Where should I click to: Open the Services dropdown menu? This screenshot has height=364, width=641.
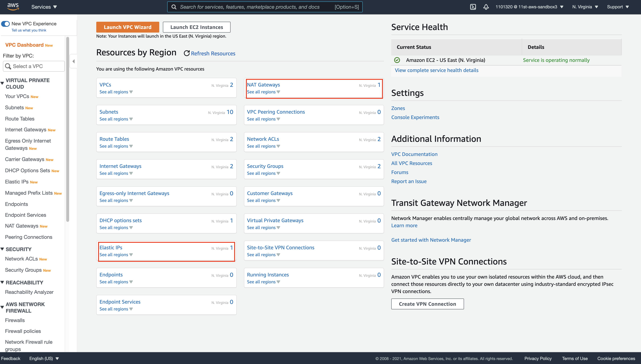(x=44, y=7)
